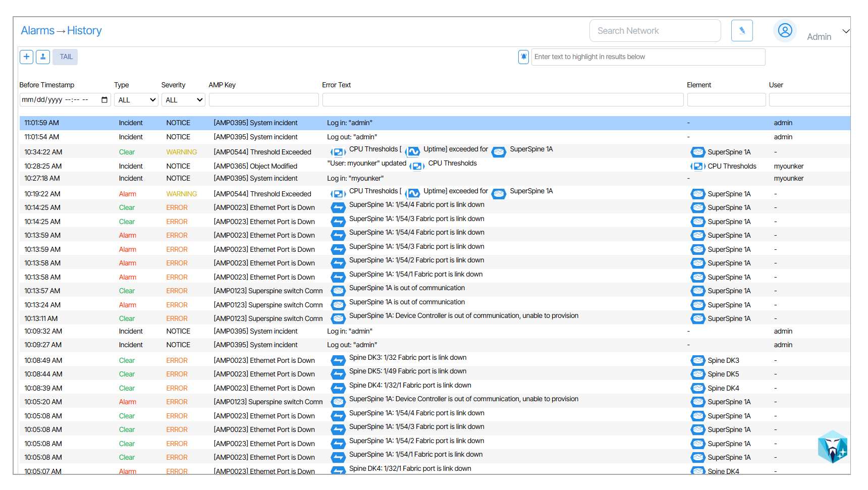Click the assistant mascot icon at bottom right

[832, 447]
